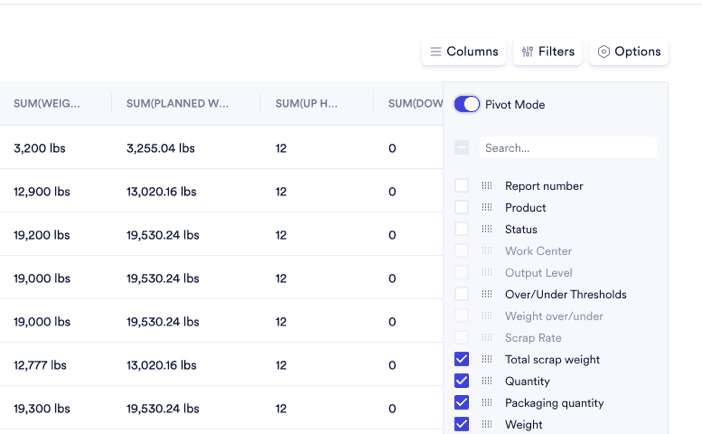Click drag handle for Total scrap weight
The height and width of the screenshot is (434, 702).
tap(487, 360)
